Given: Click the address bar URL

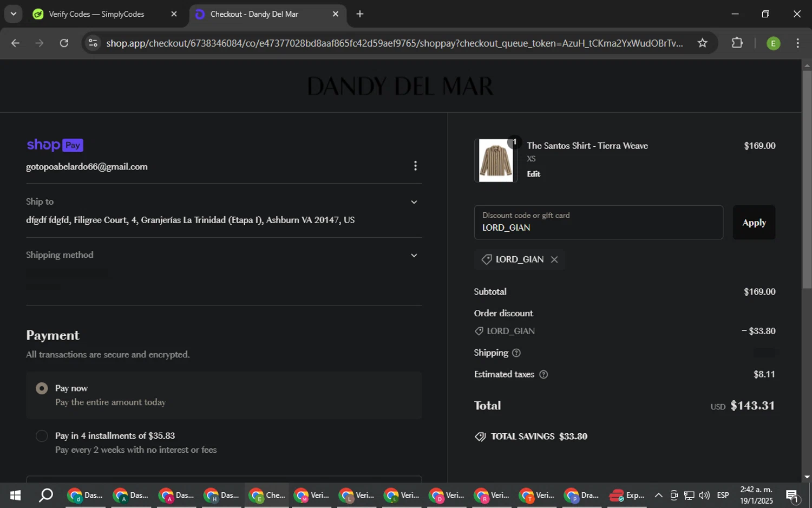Looking at the screenshot, I should click(x=394, y=43).
